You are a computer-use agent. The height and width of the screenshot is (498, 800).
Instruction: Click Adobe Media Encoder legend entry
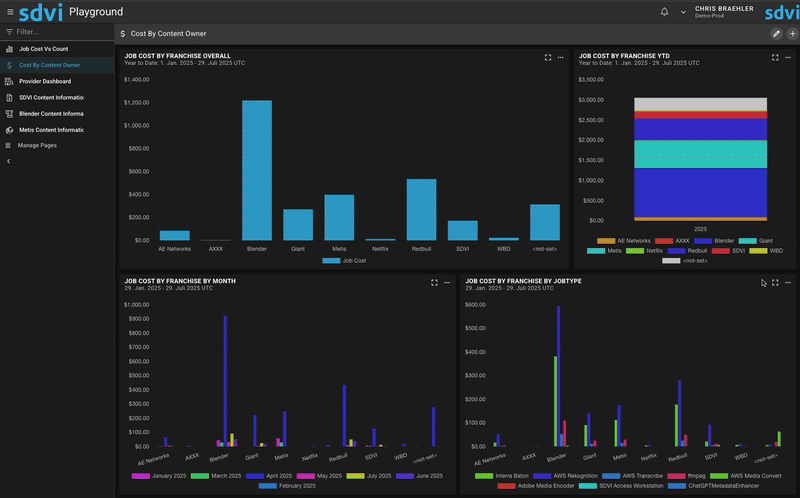click(x=536, y=486)
